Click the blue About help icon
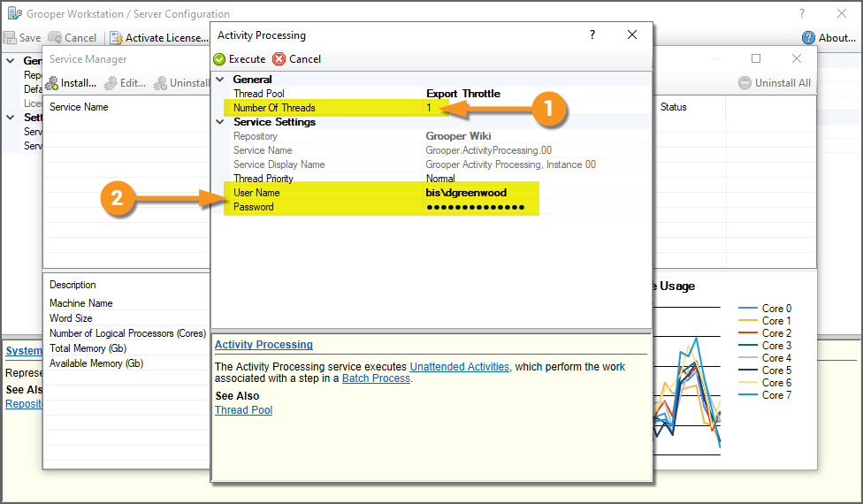Screen dimensions: 863x504 808,37
